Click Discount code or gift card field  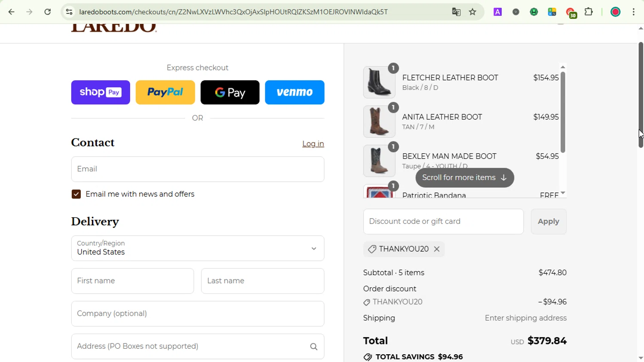pos(444,222)
